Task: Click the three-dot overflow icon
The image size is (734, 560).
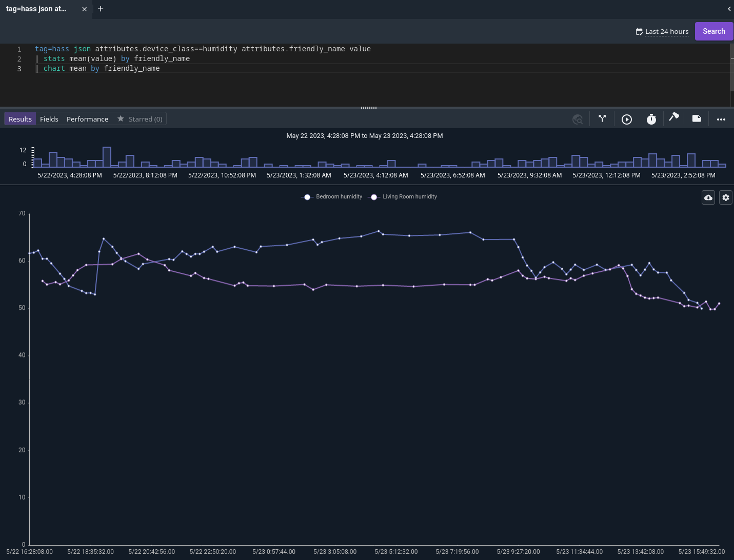Action: 721,119
